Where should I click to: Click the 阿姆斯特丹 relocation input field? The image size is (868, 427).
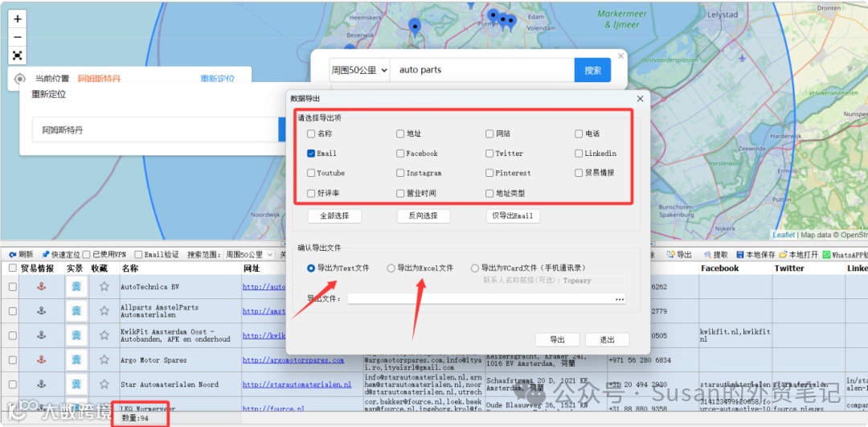155,130
